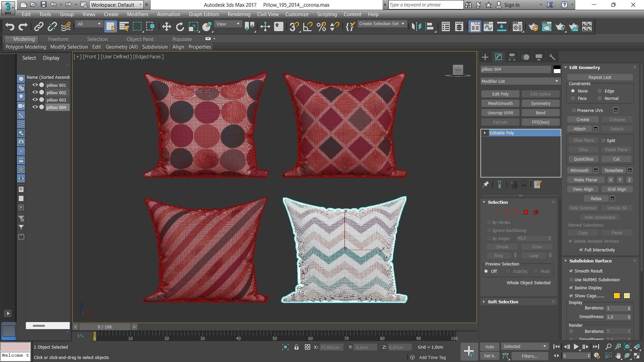Enable Use NURMS Subdivision
The height and width of the screenshot is (362, 644).
571,280
